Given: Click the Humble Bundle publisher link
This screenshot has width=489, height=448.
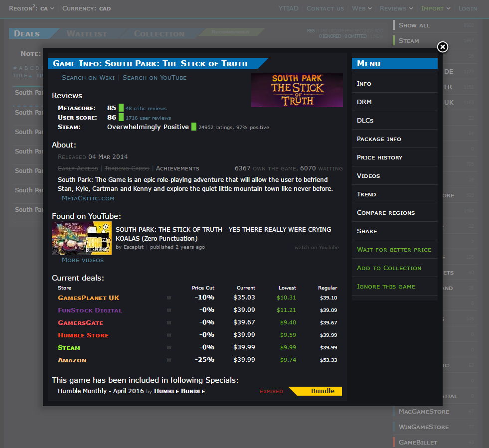Looking at the screenshot, I should (x=179, y=391).
